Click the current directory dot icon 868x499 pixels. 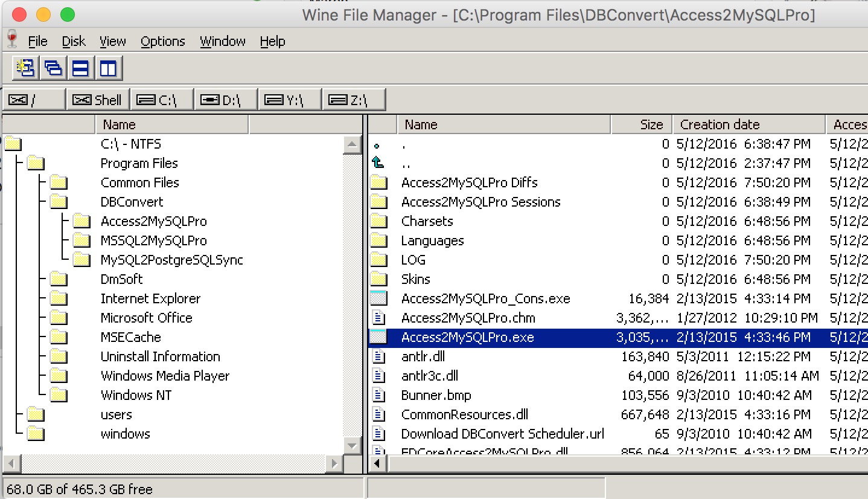pyautogui.click(x=377, y=146)
